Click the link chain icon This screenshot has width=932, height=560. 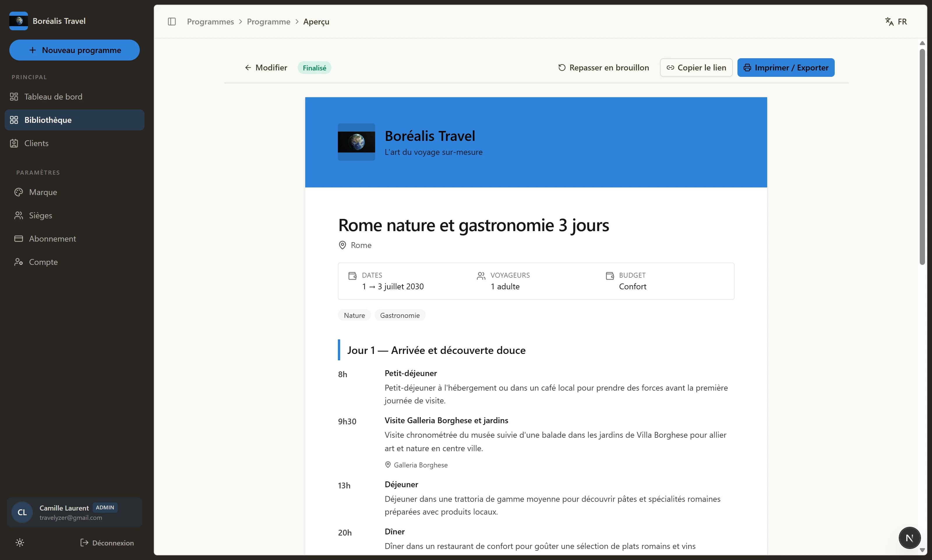coord(670,68)
